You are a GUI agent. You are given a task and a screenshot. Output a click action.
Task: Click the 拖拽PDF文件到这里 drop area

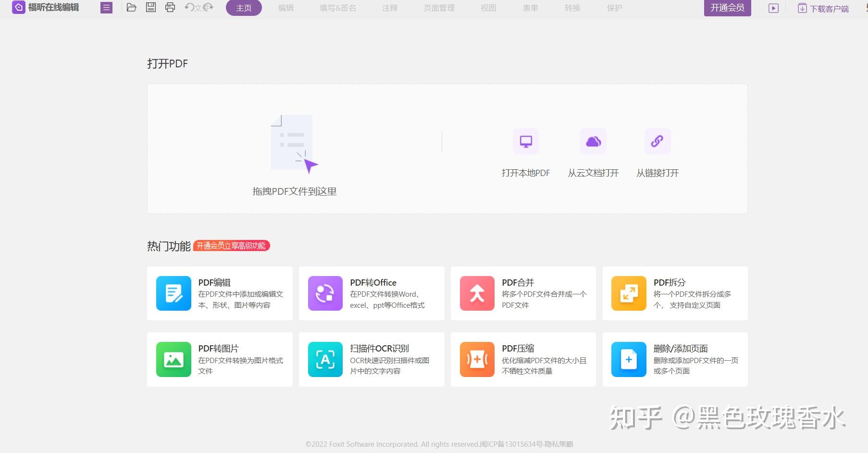point(295,155)
